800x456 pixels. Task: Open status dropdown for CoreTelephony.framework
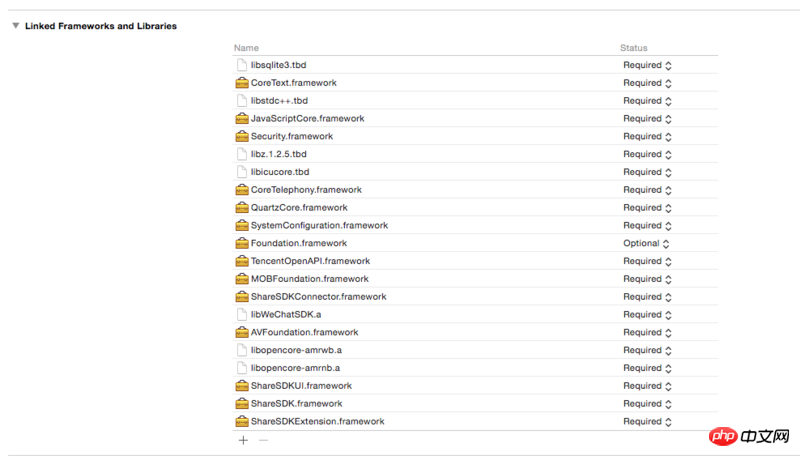coord(647,190)
